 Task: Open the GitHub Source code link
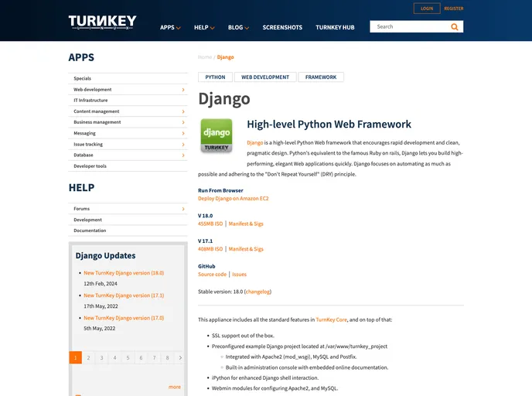(x=212, y=274)
